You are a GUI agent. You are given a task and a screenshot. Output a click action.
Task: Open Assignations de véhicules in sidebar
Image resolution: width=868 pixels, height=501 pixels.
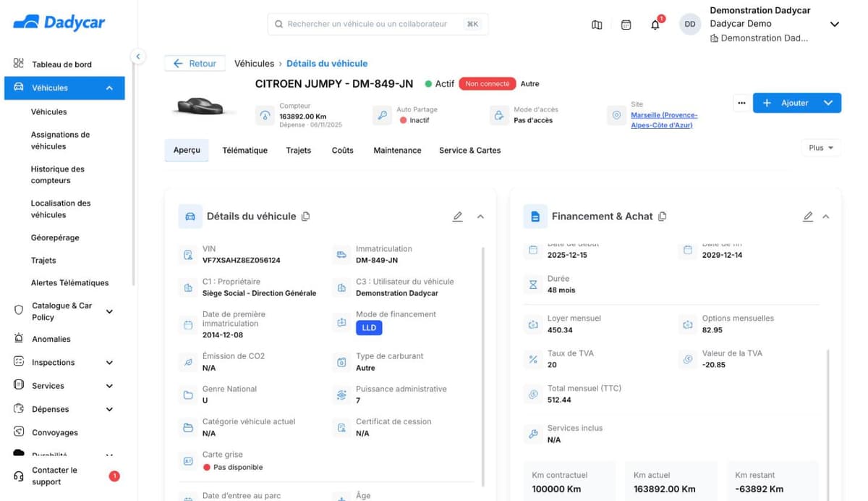(x=60, y=140)
